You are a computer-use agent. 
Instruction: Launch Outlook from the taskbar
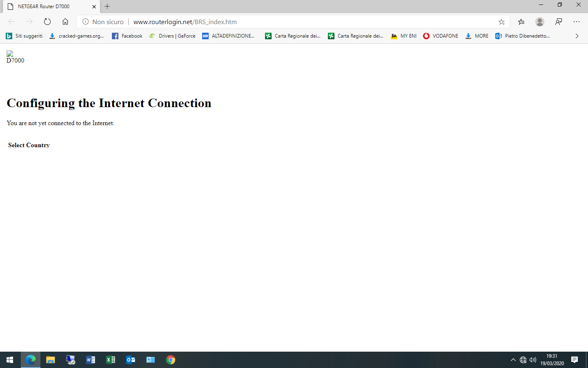click(x=130, y=360)
